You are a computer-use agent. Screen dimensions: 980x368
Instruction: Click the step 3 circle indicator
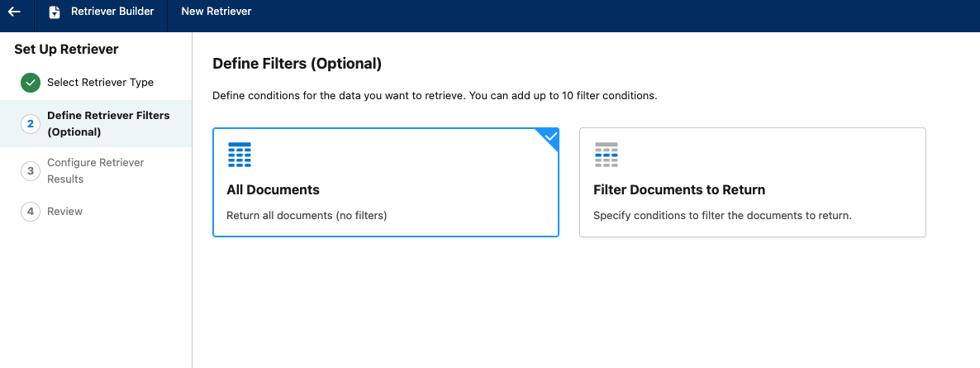pyautogui.click(x=31, y=171)
